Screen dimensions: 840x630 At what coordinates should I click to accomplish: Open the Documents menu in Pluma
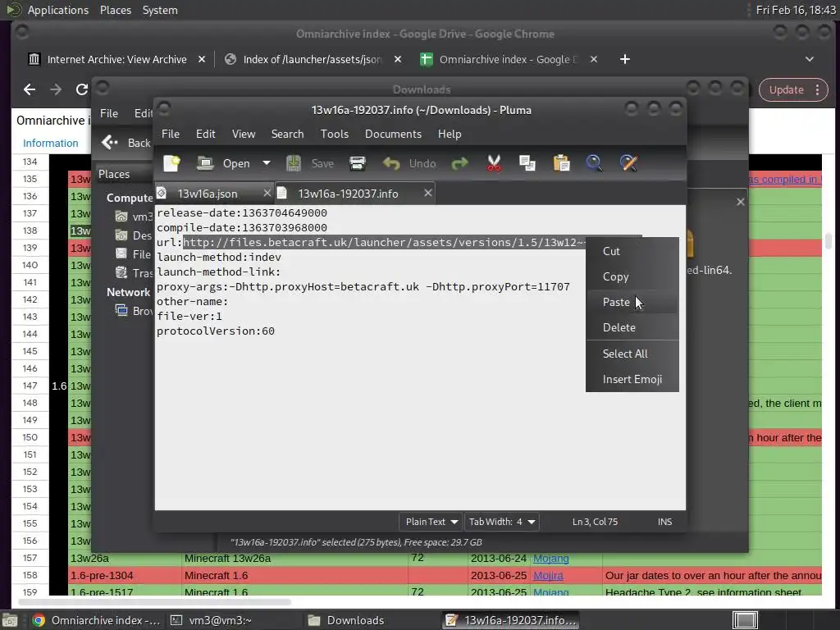pyautogui.click(x=393, y=134)
